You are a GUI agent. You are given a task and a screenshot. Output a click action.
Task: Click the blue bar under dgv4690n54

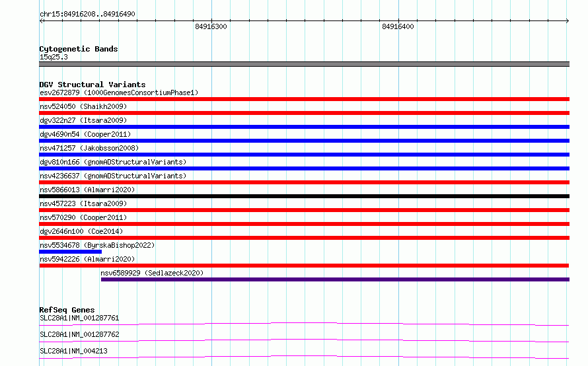tap(304, 141)
